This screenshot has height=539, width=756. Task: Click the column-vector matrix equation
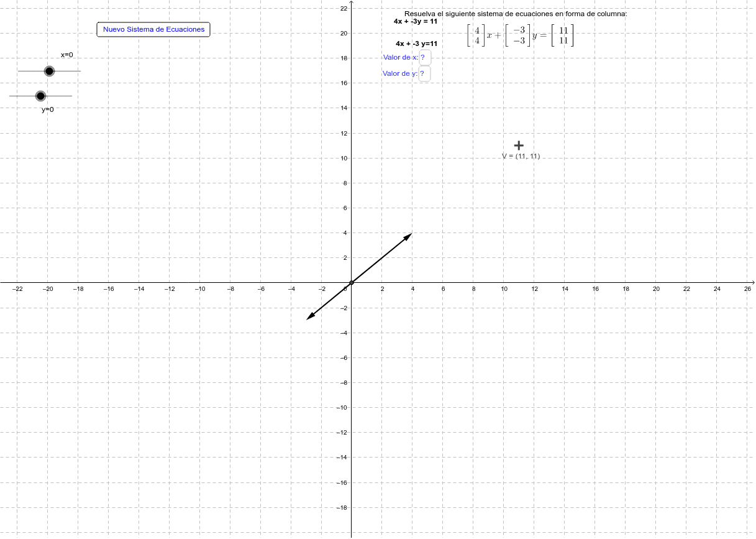521,35
